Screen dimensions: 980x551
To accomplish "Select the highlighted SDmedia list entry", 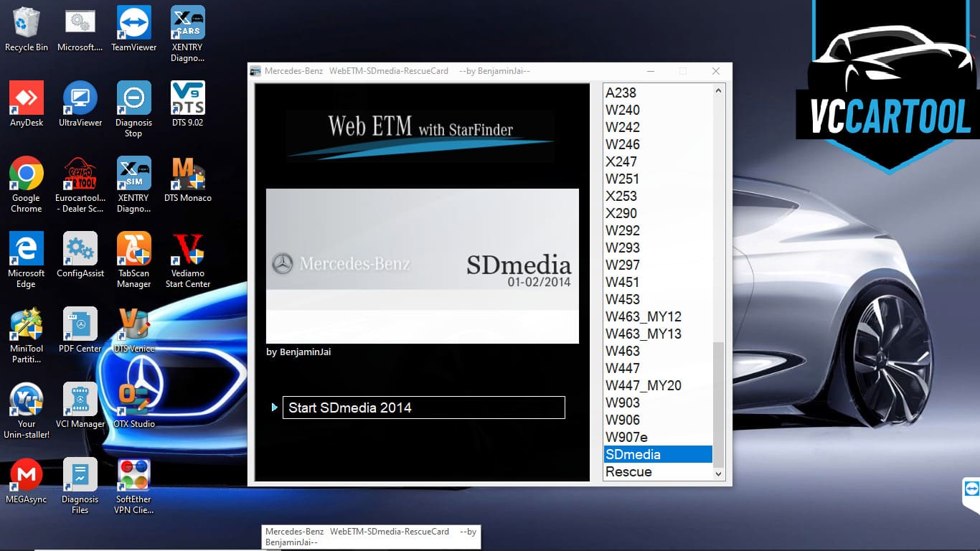I will 658,454.
